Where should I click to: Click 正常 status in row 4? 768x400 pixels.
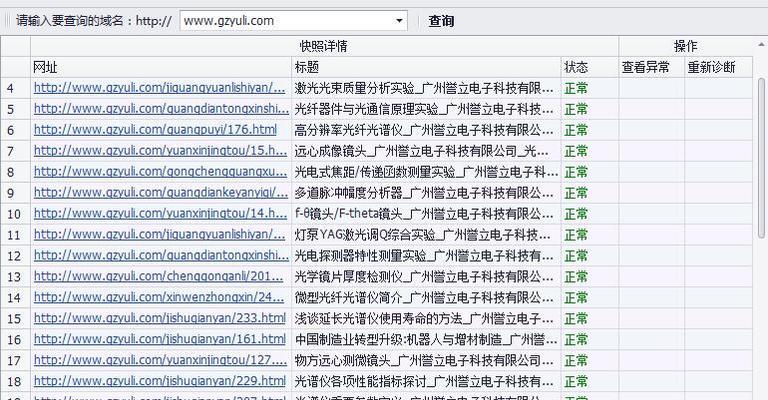pyautogui.click(x=576, y=88)
